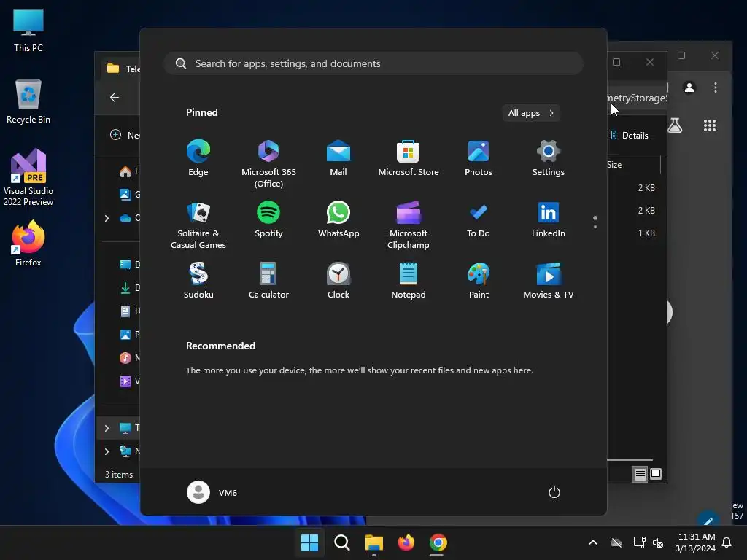Switch File Explorer to details view
The image size is (747, 560).
[x=640, y=474]
